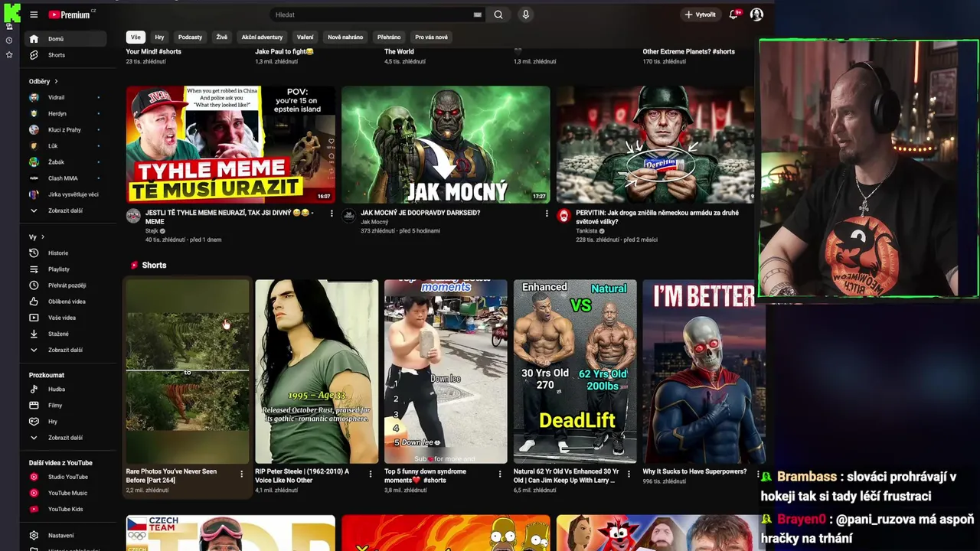Screen dimensions: 980x551
Task: Select the Pro vás nové chip
Action: (x=431, y=37)
